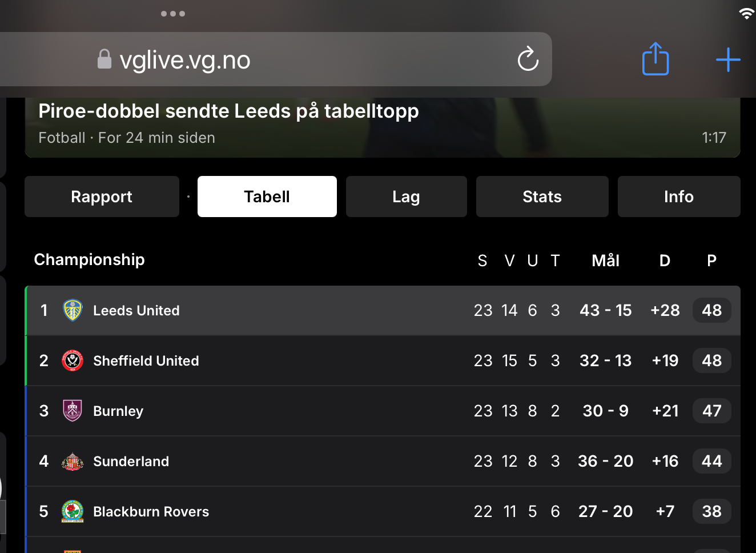Tap the Burnley club crest
The width and height of the screenshot is (756, 553).
[x=73, y=411]
